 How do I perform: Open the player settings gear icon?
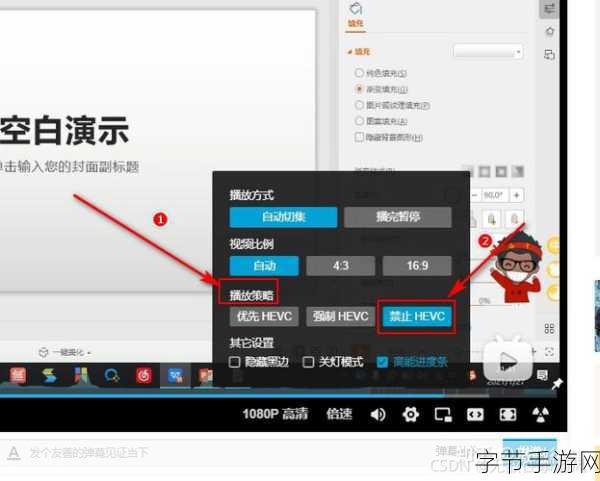(x=411, y=414)
